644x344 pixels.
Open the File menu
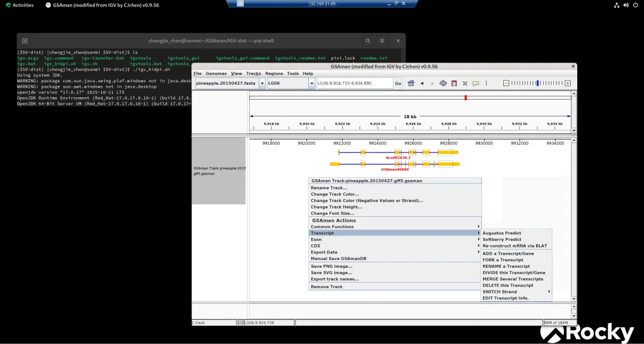197,73
